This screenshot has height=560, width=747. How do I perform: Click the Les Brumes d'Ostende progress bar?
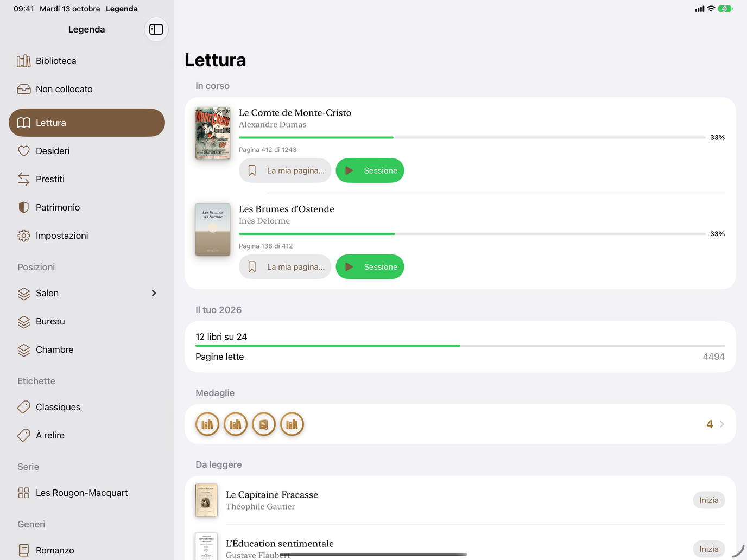click(472, 234)
